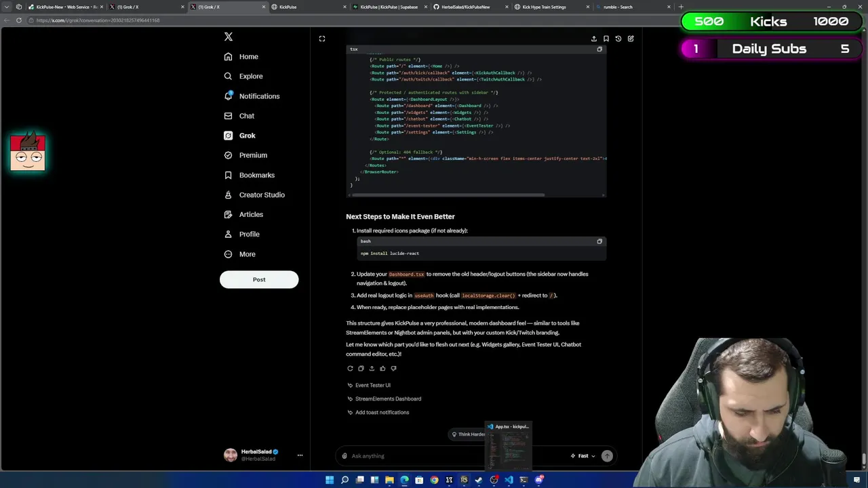This screenshot has height=488, width=868.
Task: Open a new browser tab
Action: click(x=681, y=7)
